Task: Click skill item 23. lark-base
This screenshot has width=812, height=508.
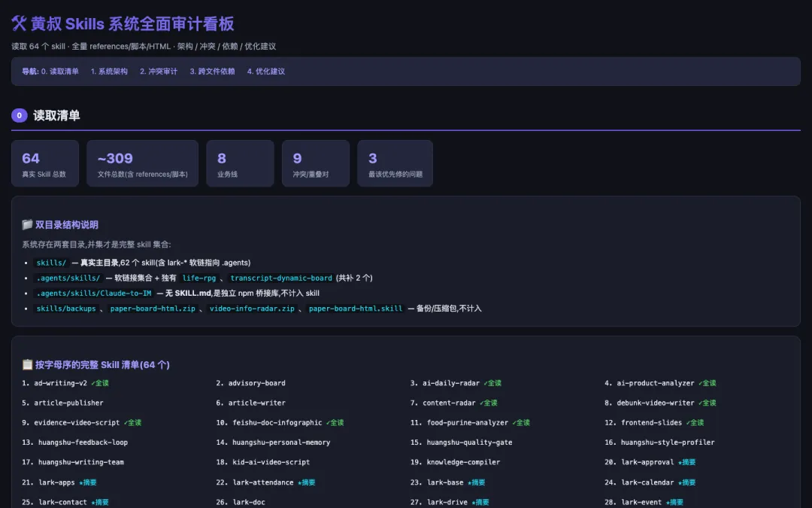Action: point(447,482)
